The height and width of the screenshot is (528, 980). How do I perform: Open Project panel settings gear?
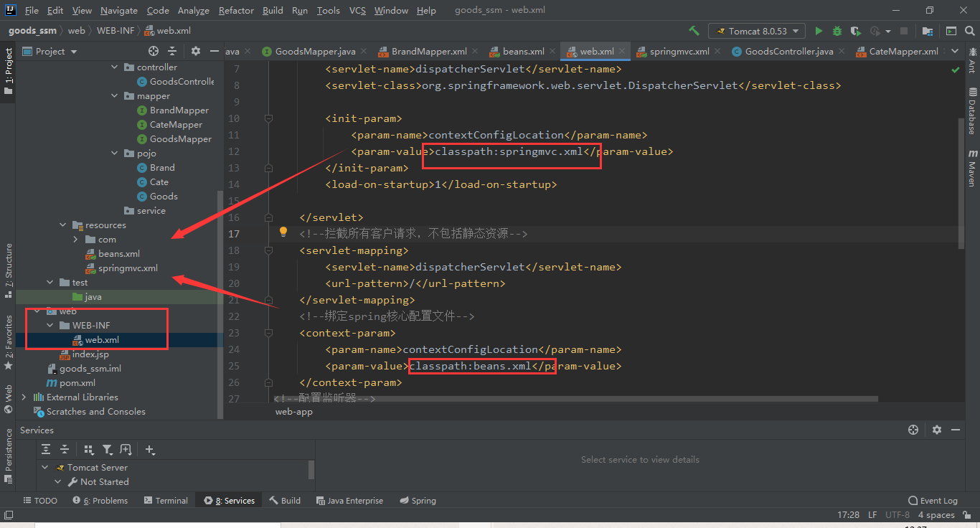(x=196, y=51)
